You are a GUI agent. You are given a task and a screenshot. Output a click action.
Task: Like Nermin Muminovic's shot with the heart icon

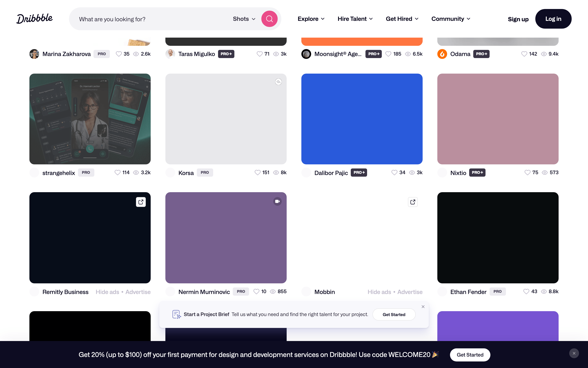point(256,291)
